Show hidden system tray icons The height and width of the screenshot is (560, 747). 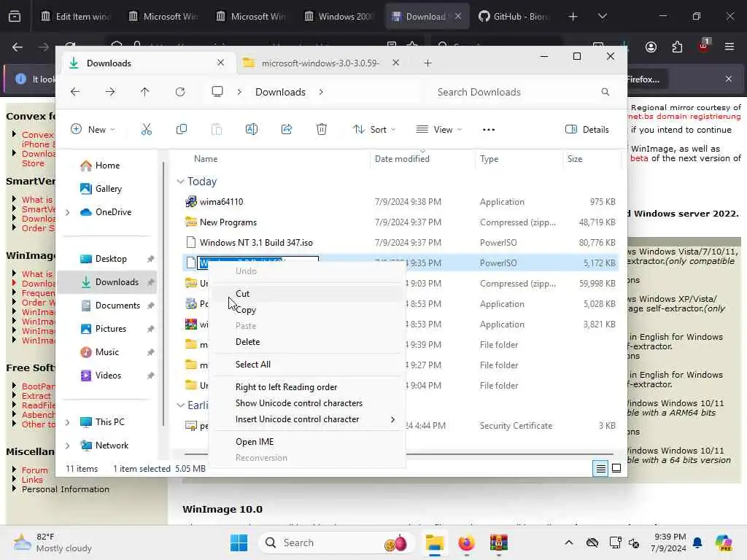569,542
